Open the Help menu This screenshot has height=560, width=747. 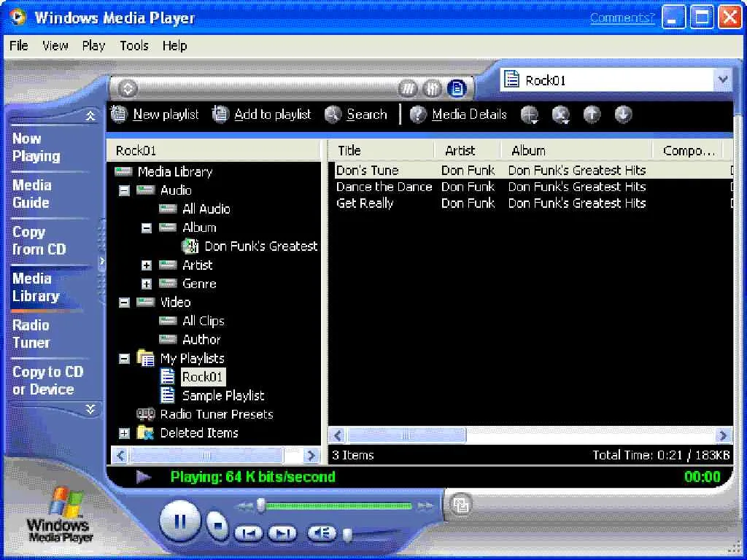pos(174,46)
